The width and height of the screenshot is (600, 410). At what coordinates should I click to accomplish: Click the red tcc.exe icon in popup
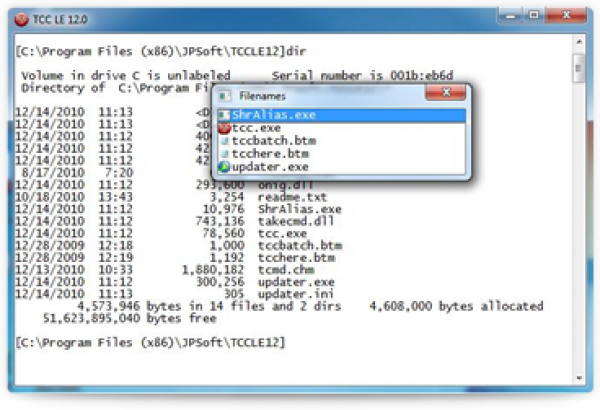click(x=224, y=128)
